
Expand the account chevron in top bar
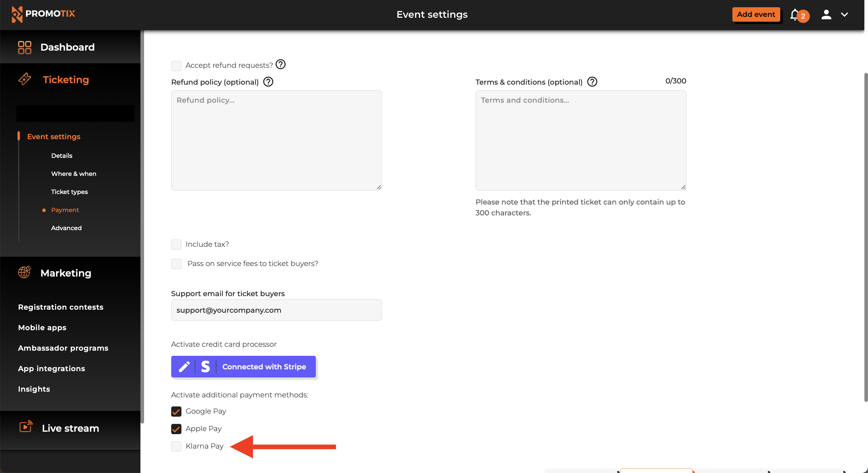point(845,14)
